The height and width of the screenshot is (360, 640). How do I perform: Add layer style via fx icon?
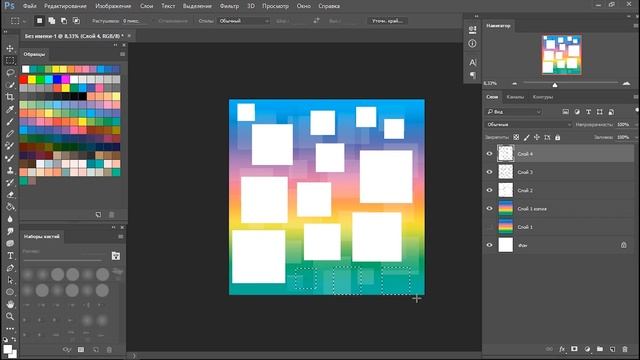pos(562,349)
